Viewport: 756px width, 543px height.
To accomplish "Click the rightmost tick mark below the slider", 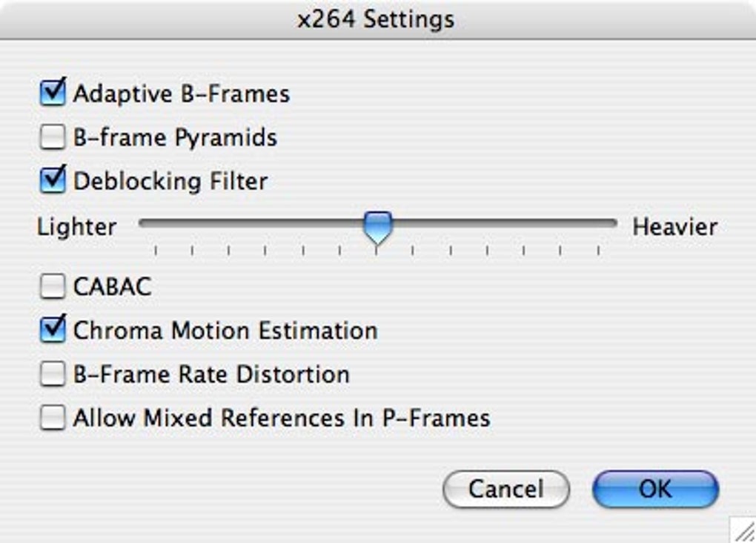I will (x=598, y=251).
